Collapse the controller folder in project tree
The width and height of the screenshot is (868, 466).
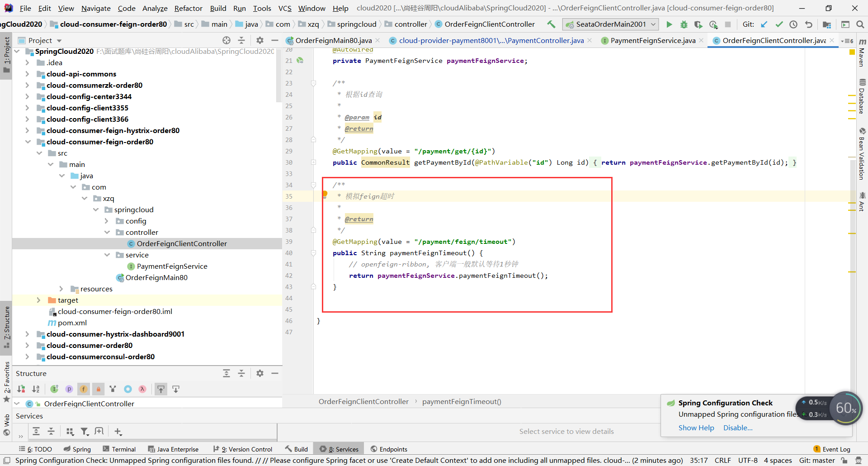[107, 232]
